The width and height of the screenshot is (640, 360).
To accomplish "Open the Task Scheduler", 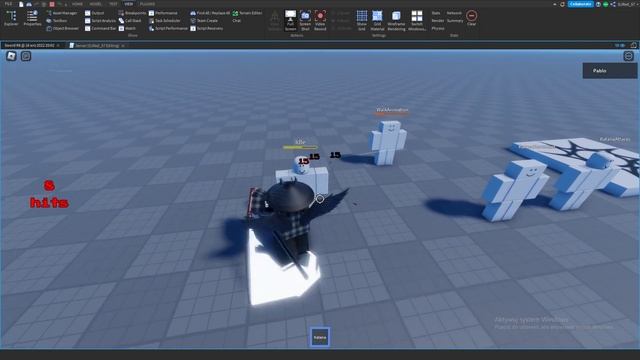I will (164, 20).
